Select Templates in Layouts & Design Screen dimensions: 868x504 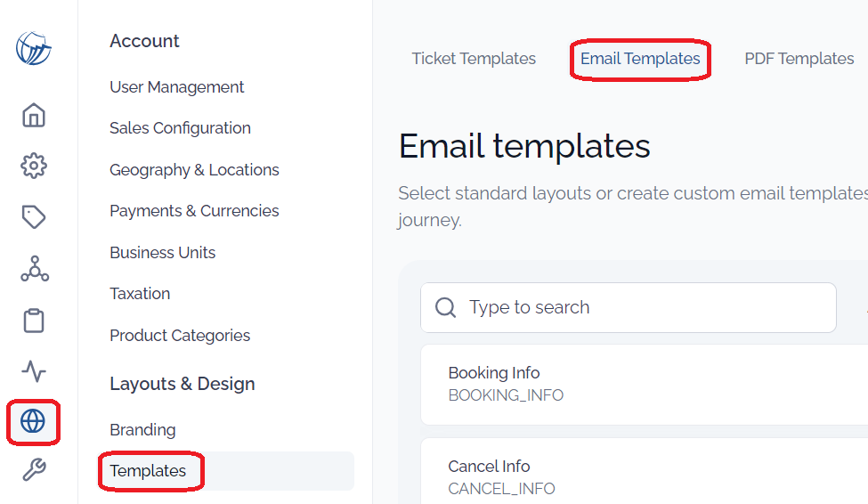148,471
